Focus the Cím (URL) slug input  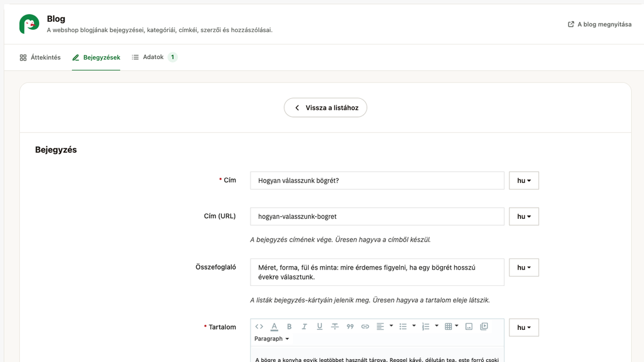(377, 216)
